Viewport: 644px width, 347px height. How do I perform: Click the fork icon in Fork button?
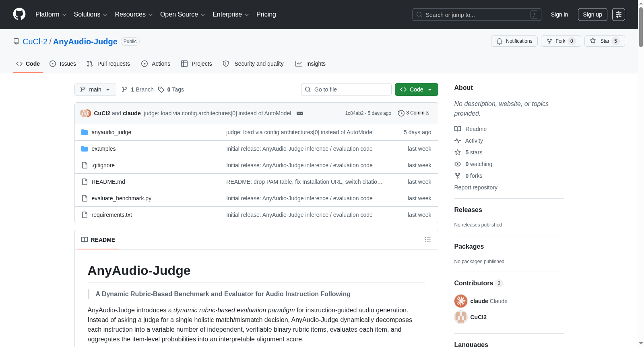click(549, 41)
